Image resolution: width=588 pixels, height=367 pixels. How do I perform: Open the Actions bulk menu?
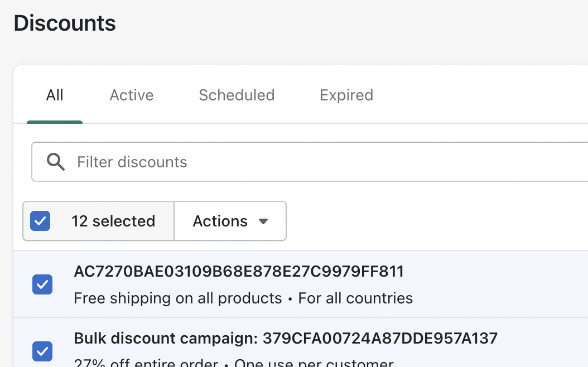230,221
